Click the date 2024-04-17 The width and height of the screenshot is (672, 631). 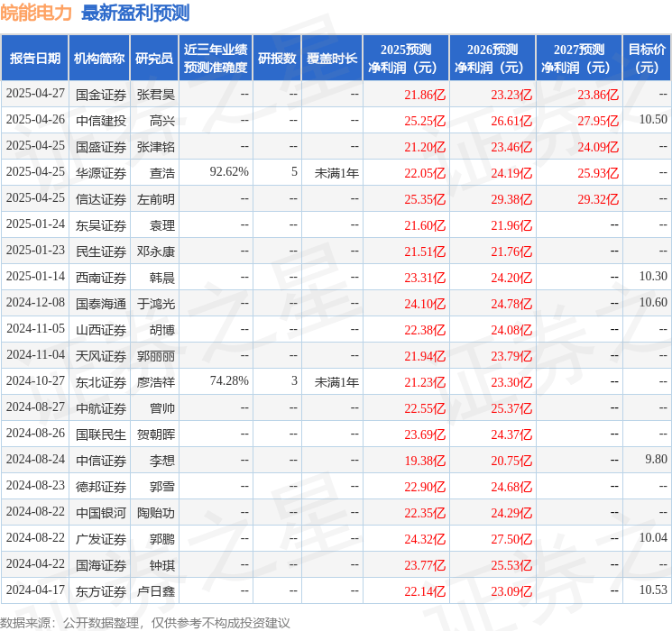click(x=35, y=590)
